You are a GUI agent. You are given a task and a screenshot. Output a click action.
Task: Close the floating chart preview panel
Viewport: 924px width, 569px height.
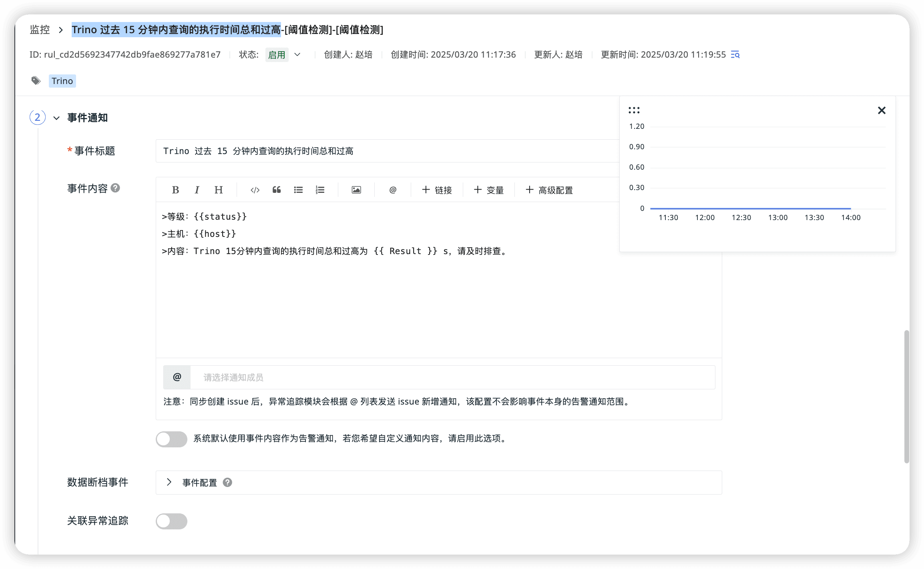881,110
